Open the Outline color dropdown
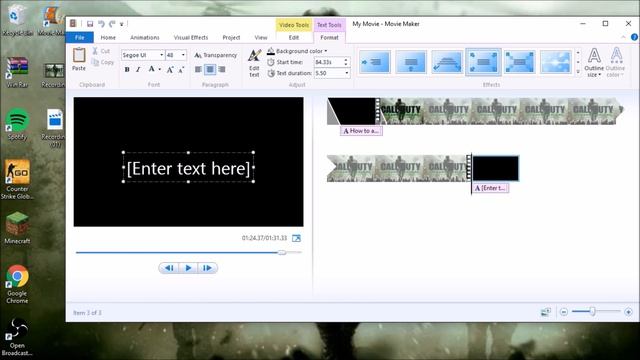Image resolution: width=640 pixels, height=360 pixels. point(616,62)
